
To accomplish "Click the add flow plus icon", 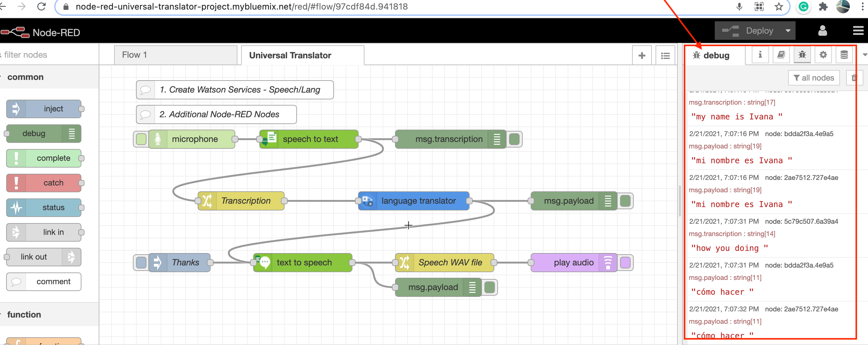I will 642,56.
